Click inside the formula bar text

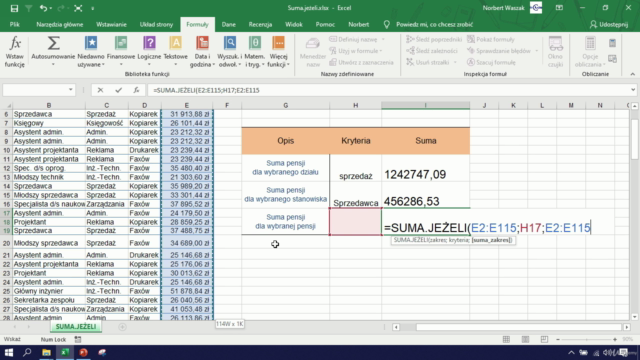coord(207,90)
